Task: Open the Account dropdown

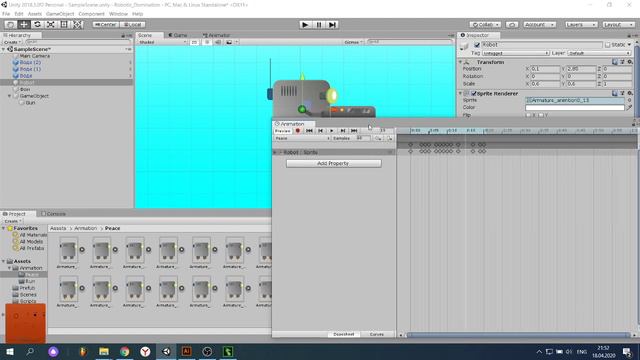Action: [x=539, y=24]
